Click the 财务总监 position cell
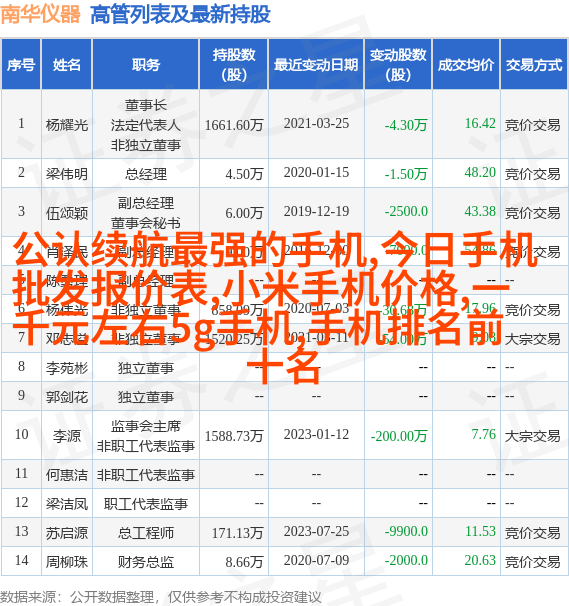The image size is (569, 606). point(146,562)
